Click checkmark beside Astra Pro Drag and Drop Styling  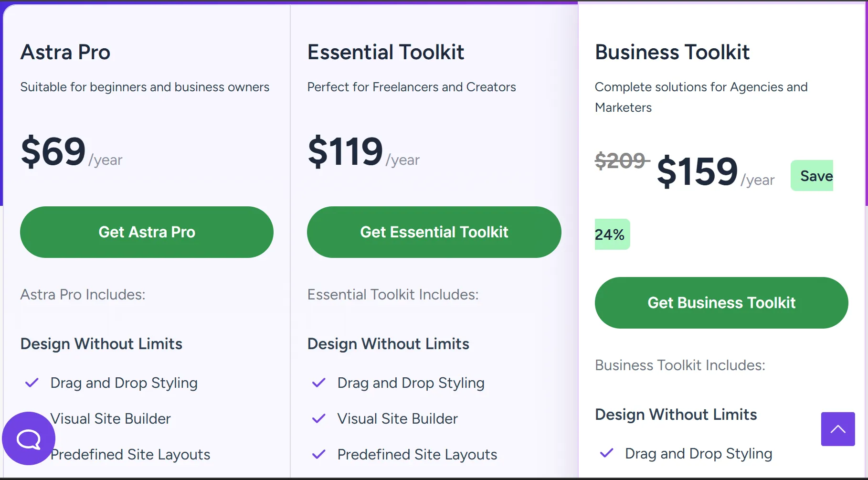(32, 383)
